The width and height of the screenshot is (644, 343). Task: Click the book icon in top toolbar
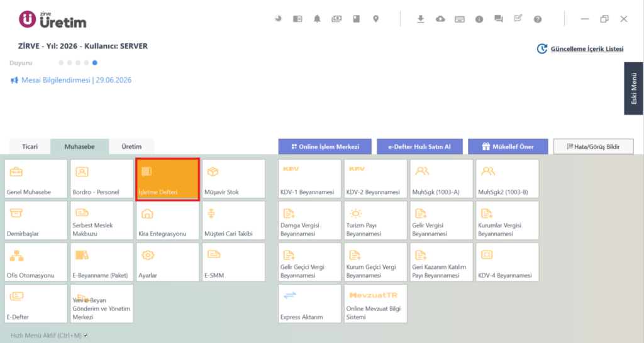(356, 19)
